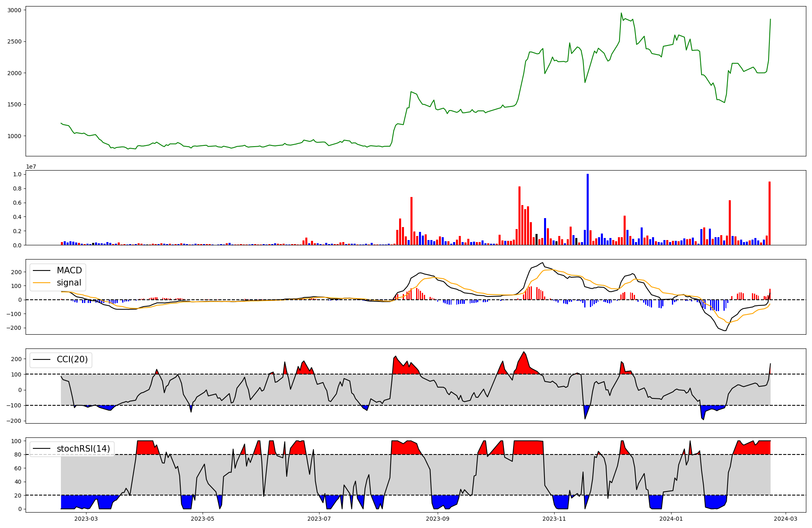The height and width of the screenshot is (528, 812).
Task: Click the CCI(20) legend label
Action: coord(72,360)
